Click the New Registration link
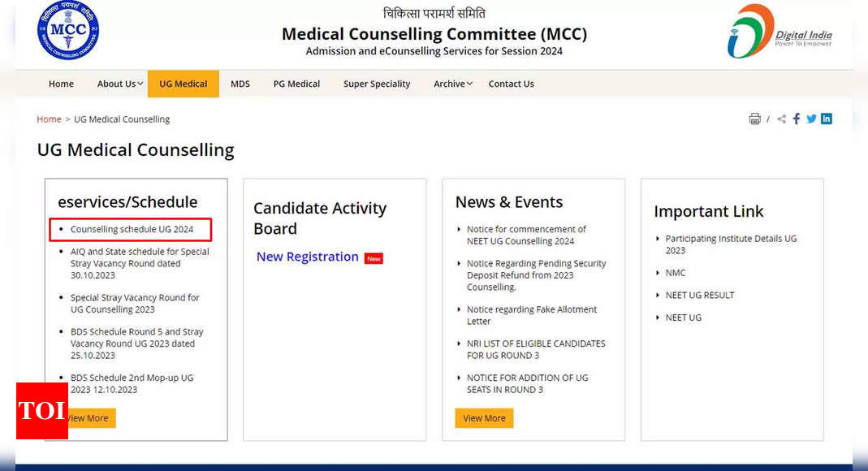This screenshot has height=471, width=868. pyautogui.click(x=308, y=257)
